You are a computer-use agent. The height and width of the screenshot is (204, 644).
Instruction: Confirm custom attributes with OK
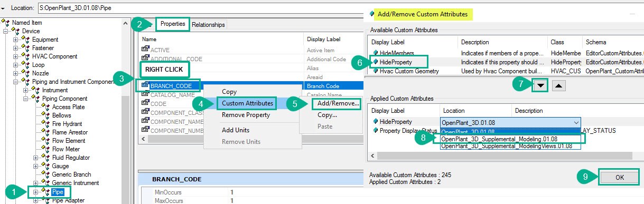point(620,178)
